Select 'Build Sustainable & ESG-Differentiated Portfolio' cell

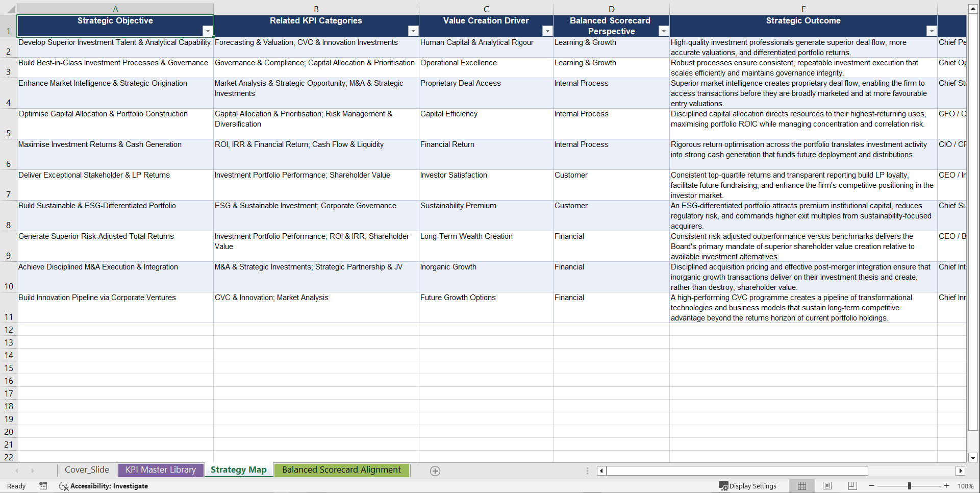coord(115,216)
